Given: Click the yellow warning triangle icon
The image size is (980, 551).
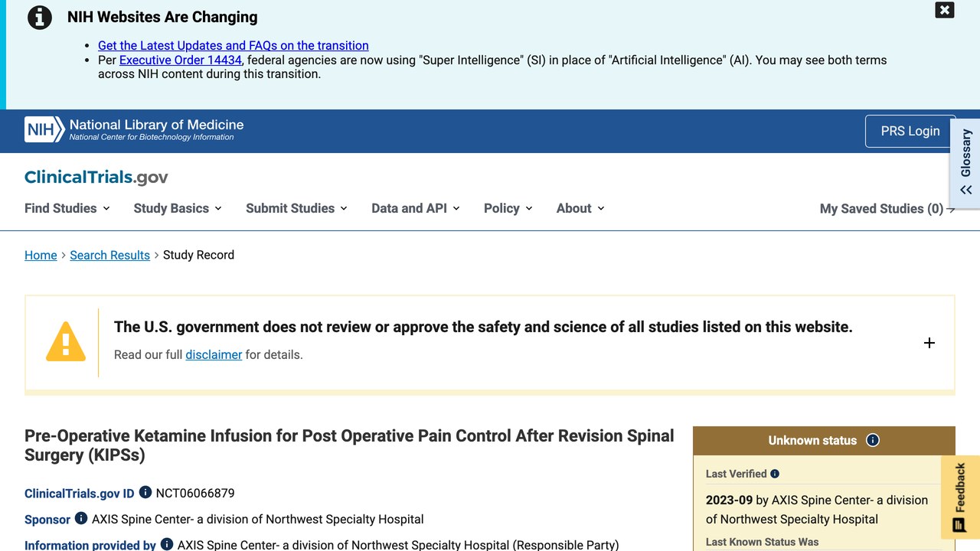Looking at the screenshot, I should 66,341.
